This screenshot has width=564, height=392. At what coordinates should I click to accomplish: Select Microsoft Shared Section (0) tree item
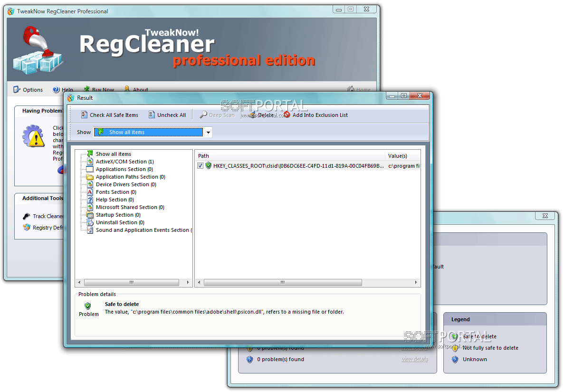130,207
